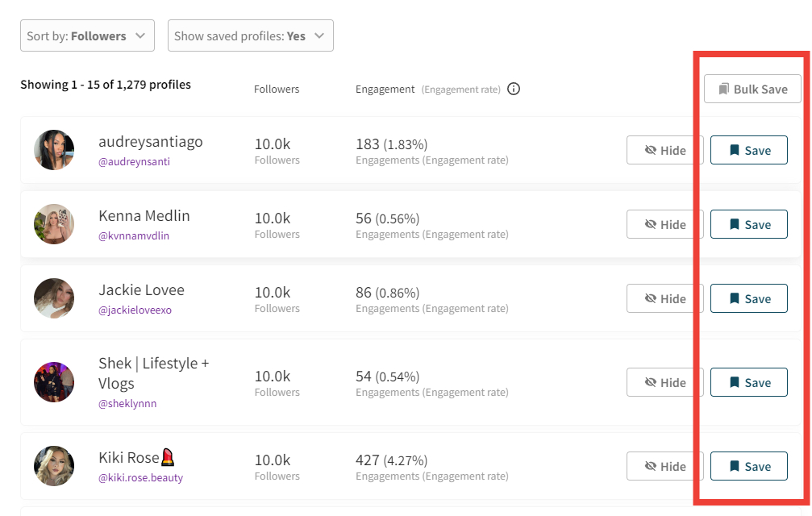Open the engagement rate info tooltip icon
Image resolution: width=812 pixels, height=516 pixels.
[x=514, y=89]
